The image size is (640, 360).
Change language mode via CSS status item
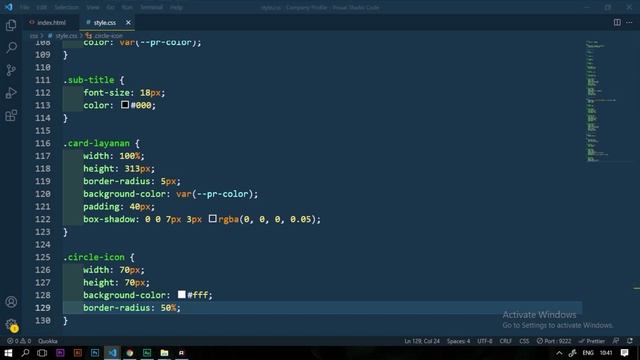click(x=524, y=341)
